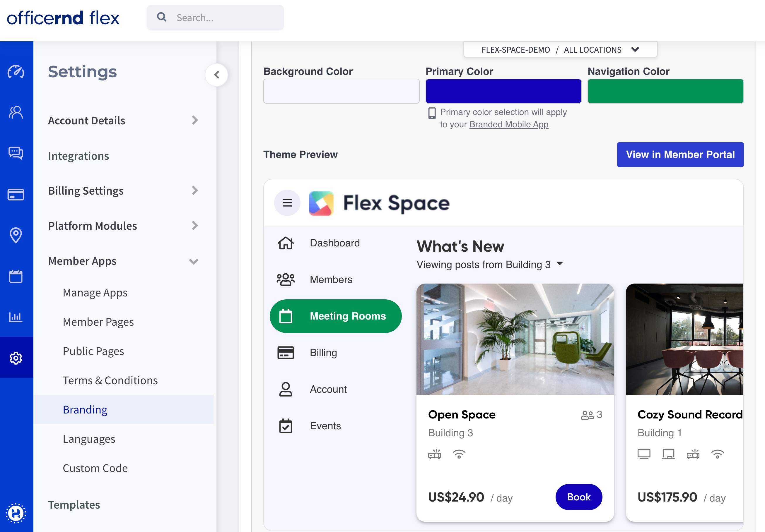Click the Building 1 location text

tap(659, 433)
